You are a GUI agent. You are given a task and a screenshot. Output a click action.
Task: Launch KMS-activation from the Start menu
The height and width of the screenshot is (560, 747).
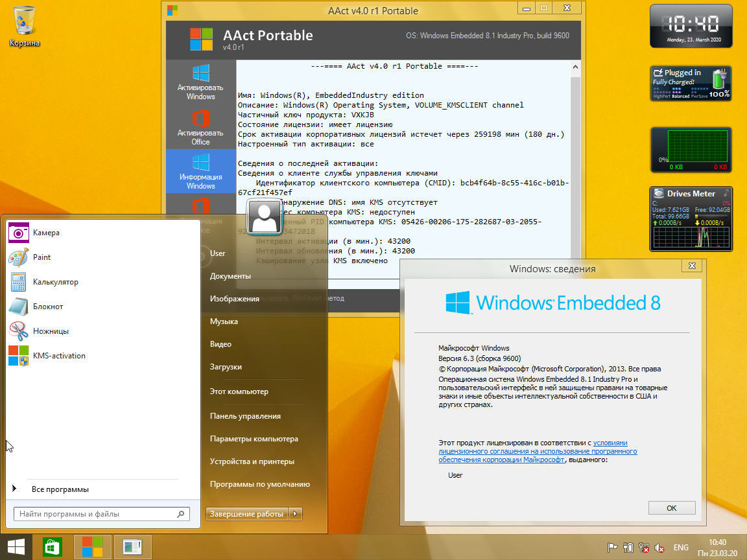pyautogui.click(x=59, y=356)
